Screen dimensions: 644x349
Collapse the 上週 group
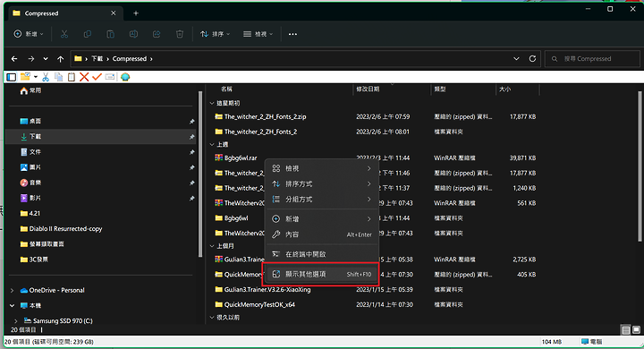[x=212, y=145]
